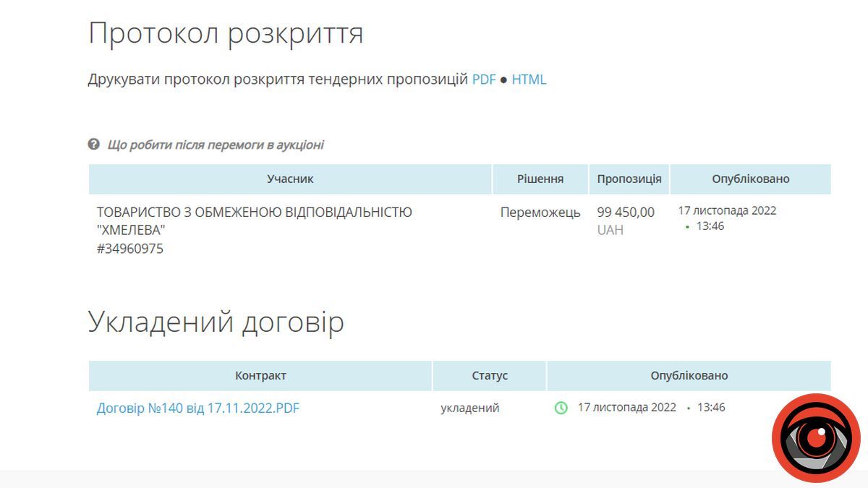Click the 'Рішення' column header
Image resolution: width=868 pixels, height=488 pixels.
[540, 179]
